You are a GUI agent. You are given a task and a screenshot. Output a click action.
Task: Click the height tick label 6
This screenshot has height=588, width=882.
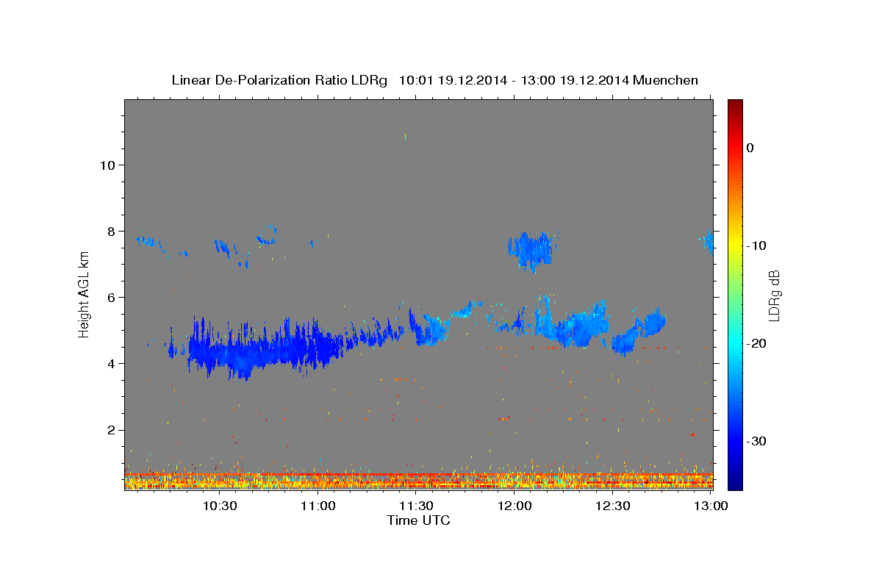coord(111,297)
